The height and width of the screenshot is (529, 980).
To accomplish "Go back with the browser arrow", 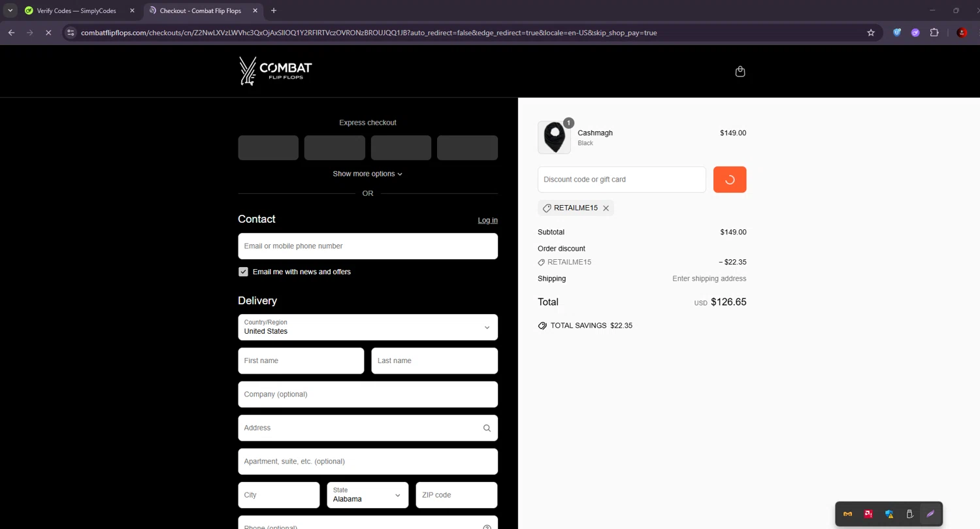I will pyautogui.click(x=11, y=33).
